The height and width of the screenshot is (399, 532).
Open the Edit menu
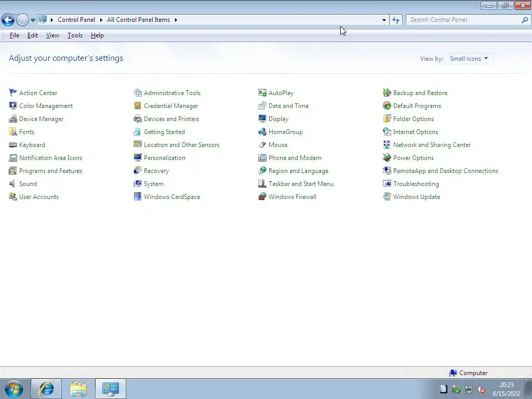(33, 35)
